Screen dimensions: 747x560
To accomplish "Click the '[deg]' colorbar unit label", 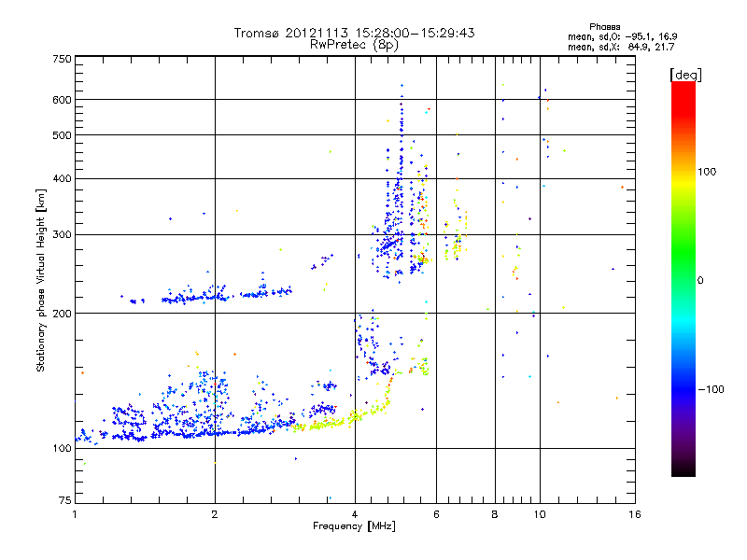I will pos(685,76).
